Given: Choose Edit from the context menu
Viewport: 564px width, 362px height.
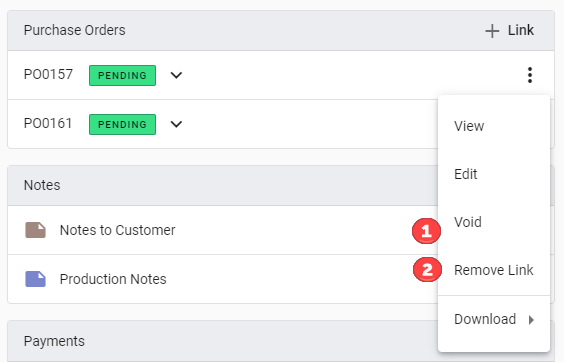Looking at the screenshot, I should [x=465, y=174].
